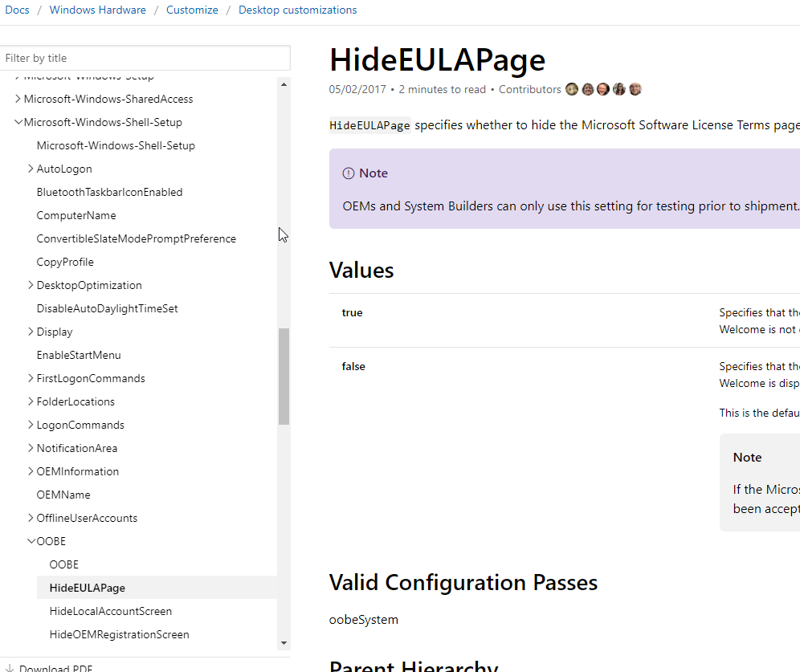Open the ComputerName sidebar entry
The image size is (800, 672).
pyautogui.click(x=76, y=215)
